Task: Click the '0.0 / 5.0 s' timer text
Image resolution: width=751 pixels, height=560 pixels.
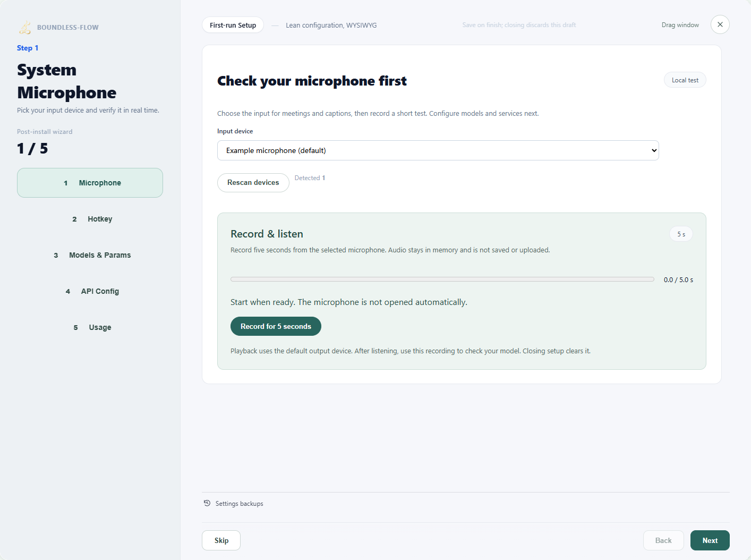Action: point(678,280)
